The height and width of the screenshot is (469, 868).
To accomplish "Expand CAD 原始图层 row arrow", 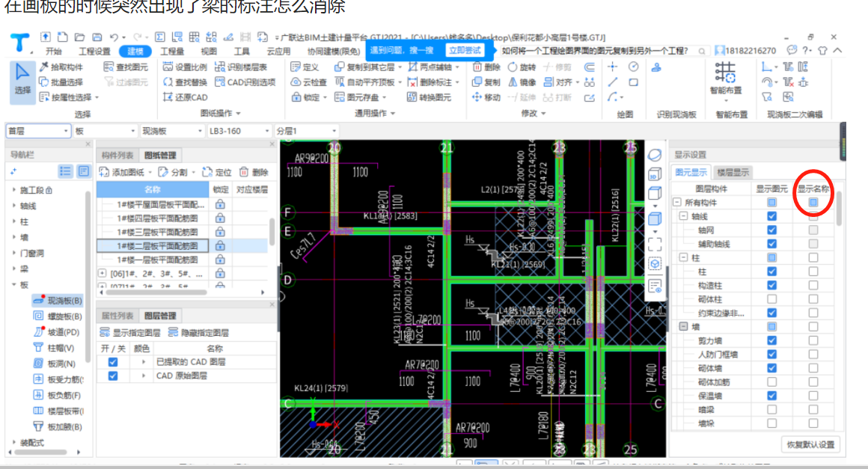I will click(144, 375).
